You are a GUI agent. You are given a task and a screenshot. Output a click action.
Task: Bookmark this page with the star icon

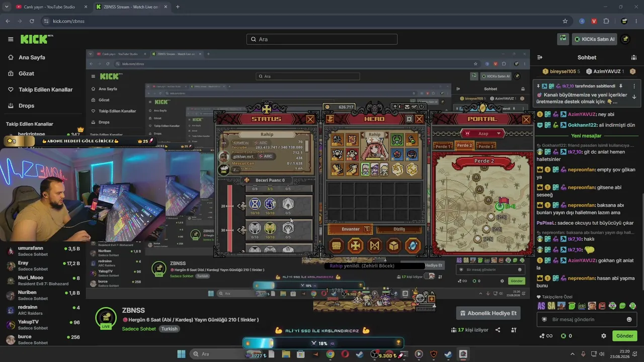565,21
